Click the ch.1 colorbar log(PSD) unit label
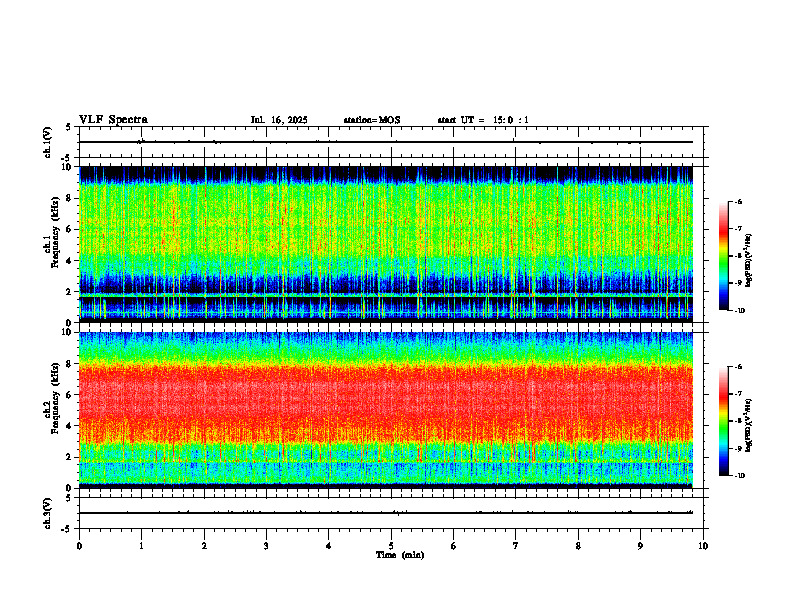 749,261
